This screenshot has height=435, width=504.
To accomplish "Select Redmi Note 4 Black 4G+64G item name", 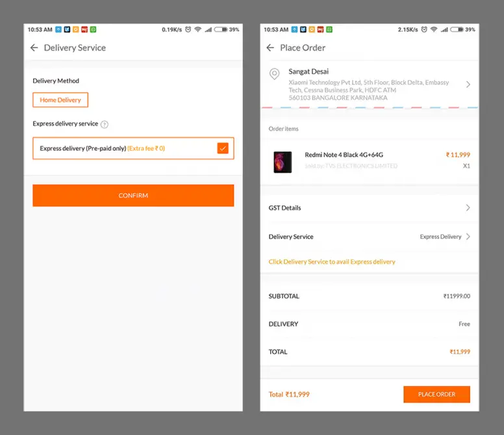I will 344,155.
